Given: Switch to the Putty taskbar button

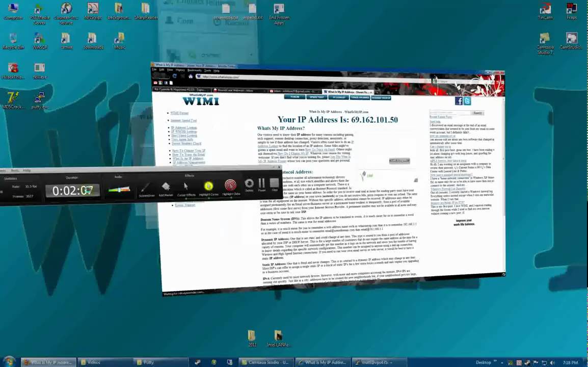Looking at the screenshot, I should tap(162, 362).
